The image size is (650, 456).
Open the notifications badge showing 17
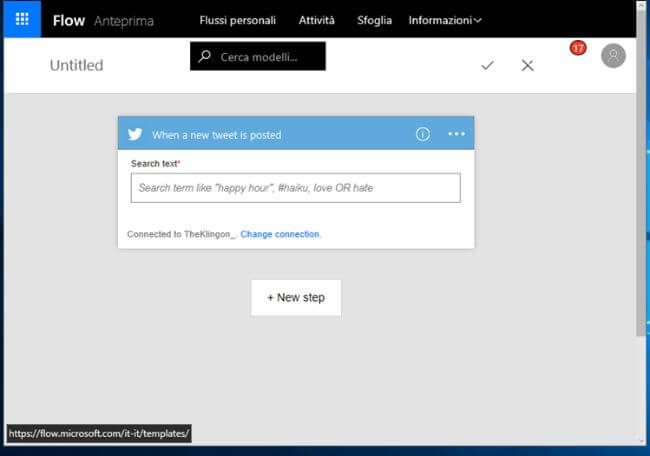point(578,48)
